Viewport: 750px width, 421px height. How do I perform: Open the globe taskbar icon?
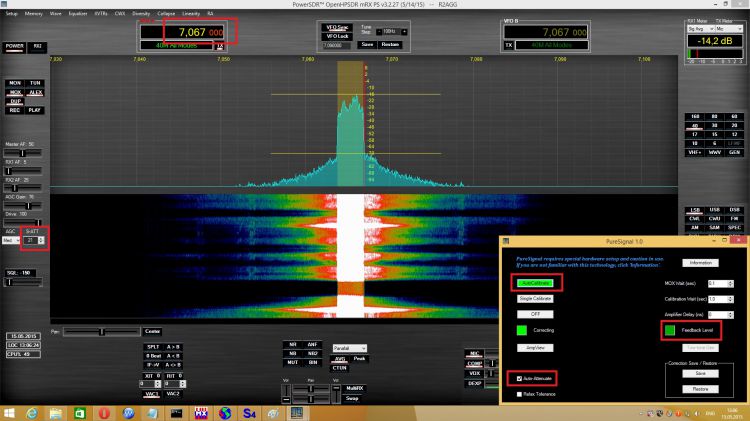[225, 413]
